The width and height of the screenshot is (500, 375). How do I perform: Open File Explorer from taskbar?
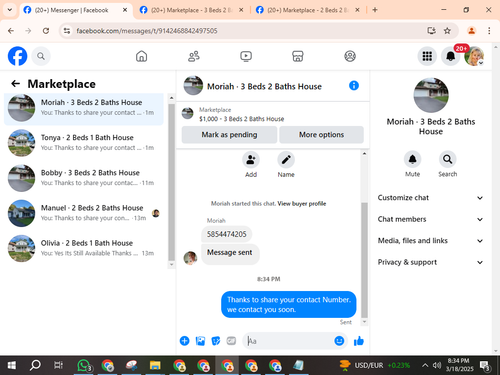click(155, 365)
